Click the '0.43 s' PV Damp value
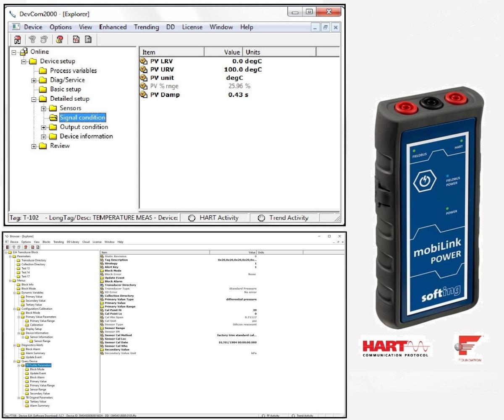 pyautogui.click(x=238, y=95)
